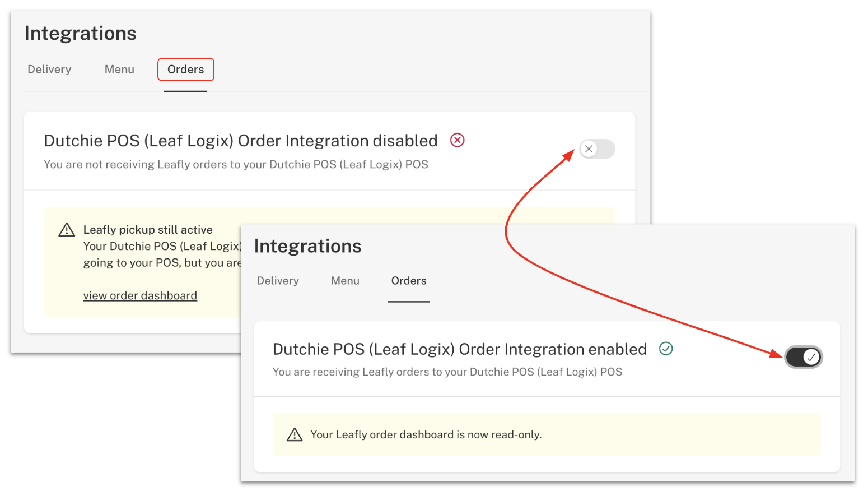
Task: Click the red X disabled status icon
Action: click(x=458, y=140)
